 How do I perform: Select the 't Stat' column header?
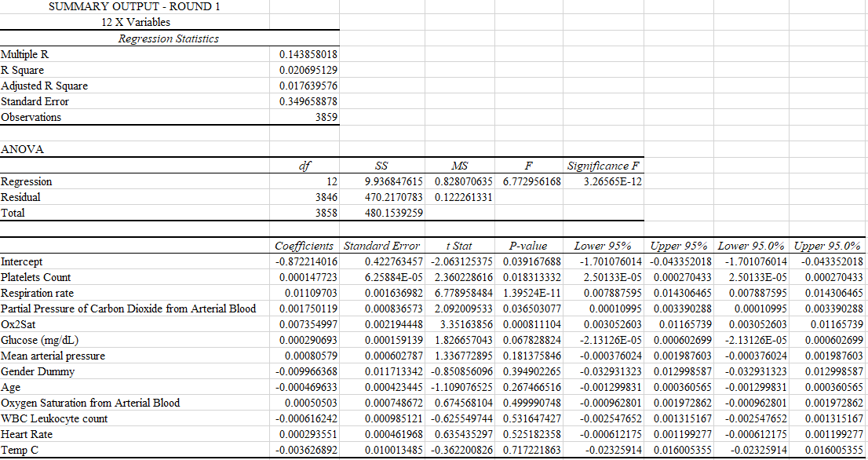pos(459,246)
